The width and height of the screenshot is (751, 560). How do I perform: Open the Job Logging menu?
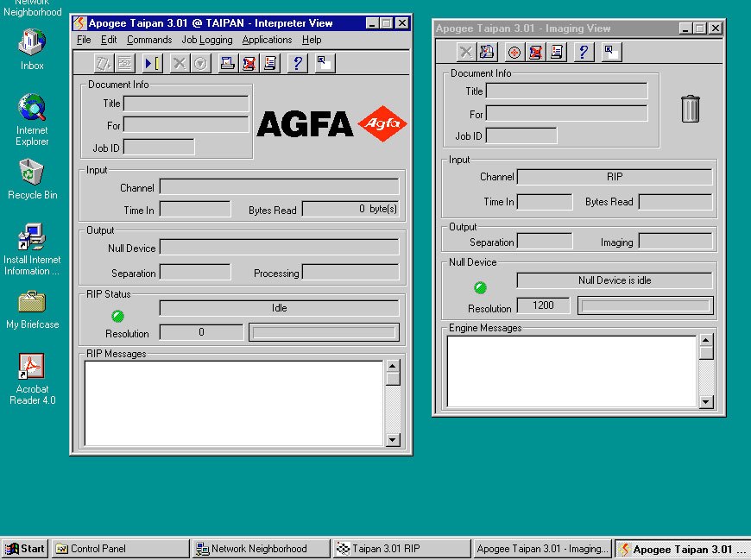[207, 40]
